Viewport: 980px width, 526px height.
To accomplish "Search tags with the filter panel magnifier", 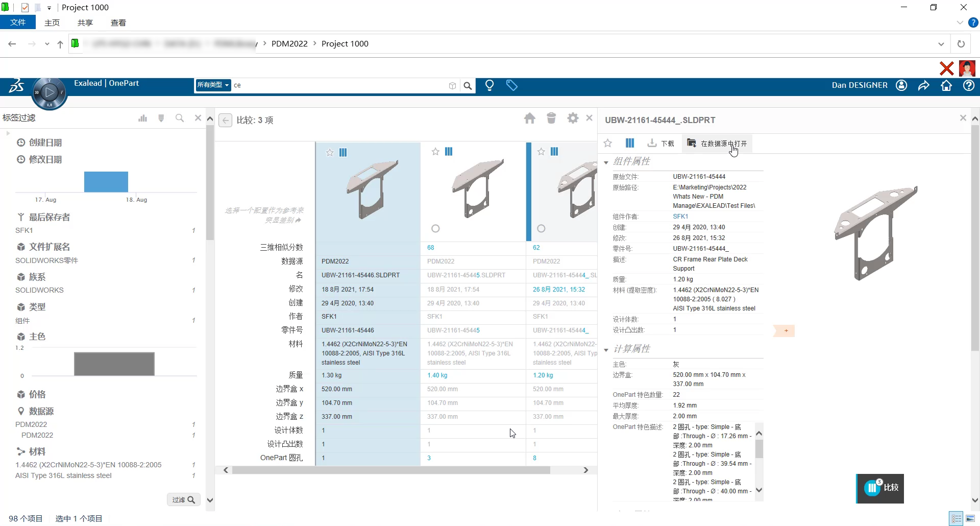I will (x=180, y=118).
